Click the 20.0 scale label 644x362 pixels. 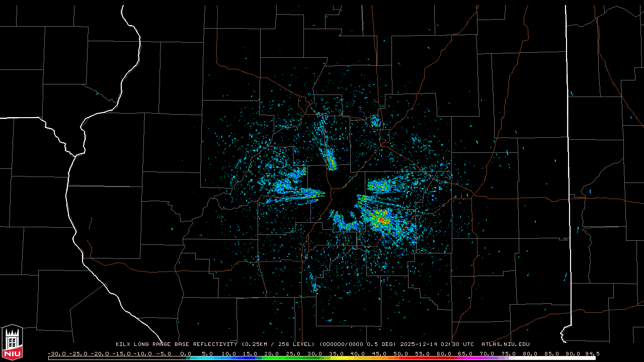coord(271,353)
